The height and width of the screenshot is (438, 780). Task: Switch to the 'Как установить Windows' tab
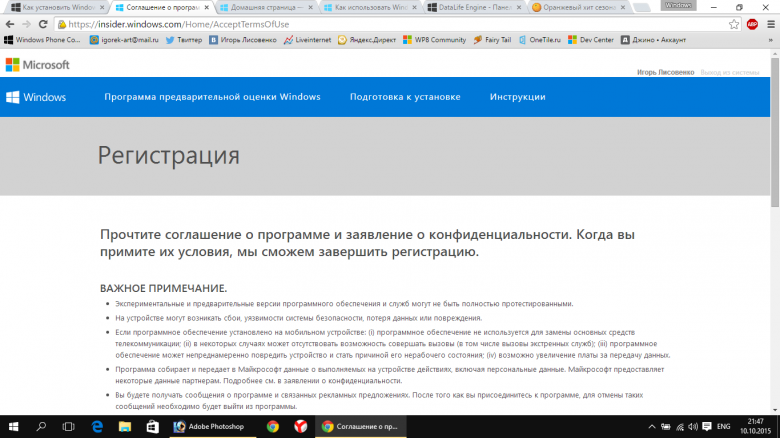point(58,7)
